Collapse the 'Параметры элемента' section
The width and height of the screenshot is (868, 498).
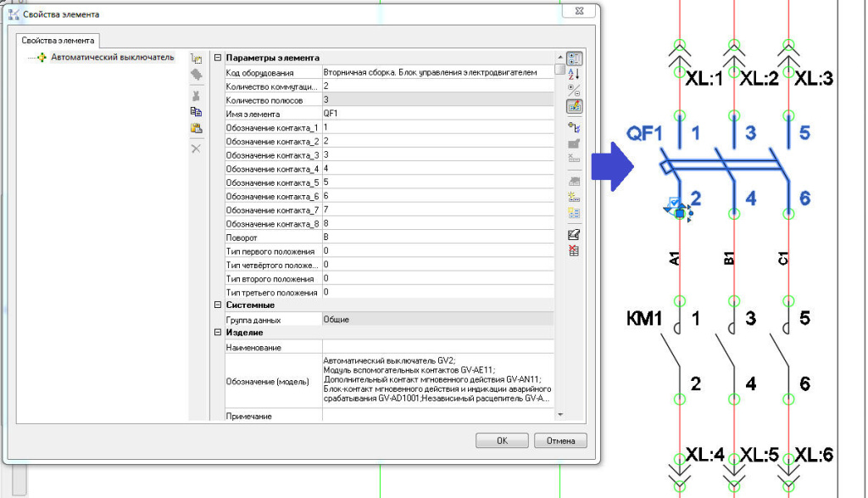click(218, 58)
